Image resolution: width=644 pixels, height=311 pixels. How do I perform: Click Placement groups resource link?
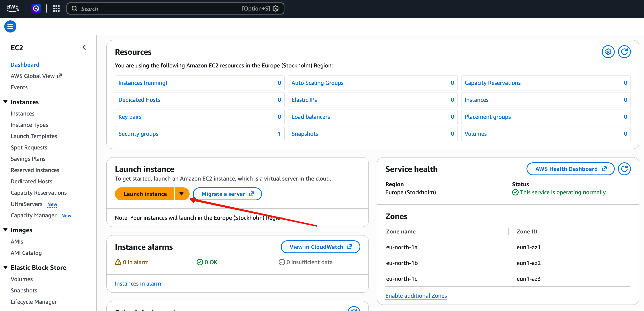click(x=488, y=117)
